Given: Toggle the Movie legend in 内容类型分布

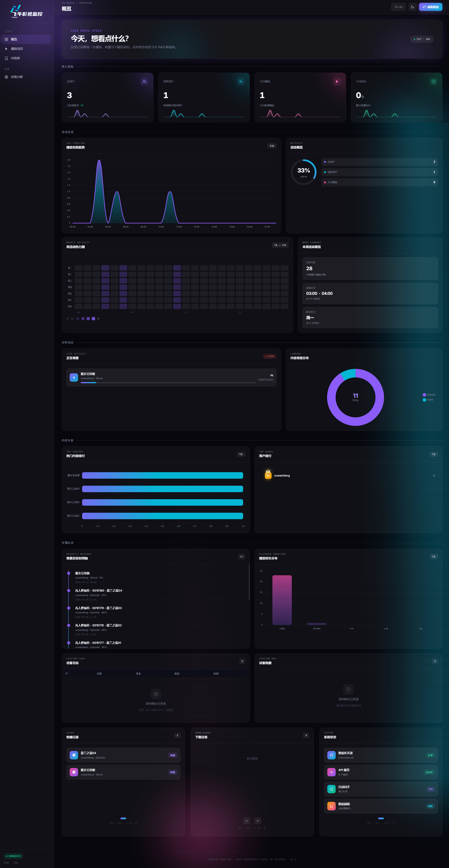Looking at the screenshot, I should pos(428,400).
